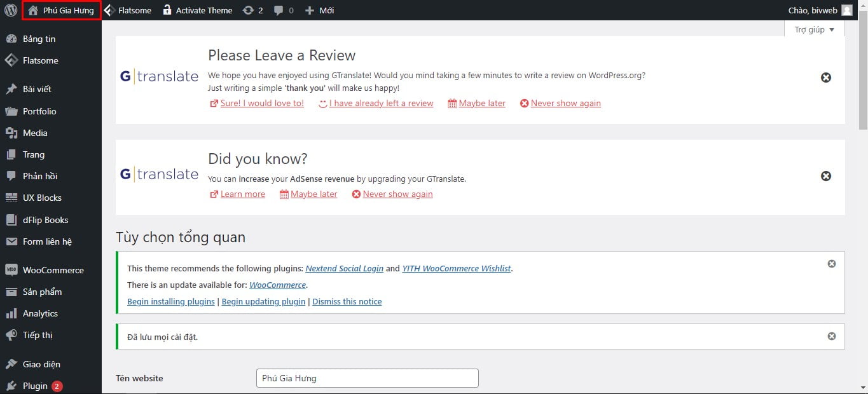Click Activate Theme in admin bar
This screenshot has height=394, width=868.
click(197, 10)
